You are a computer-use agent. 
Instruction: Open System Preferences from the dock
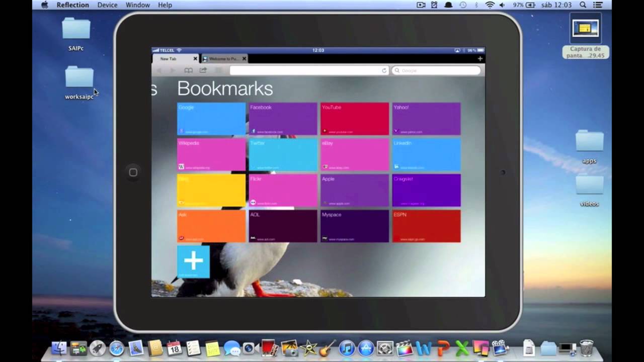385,348
